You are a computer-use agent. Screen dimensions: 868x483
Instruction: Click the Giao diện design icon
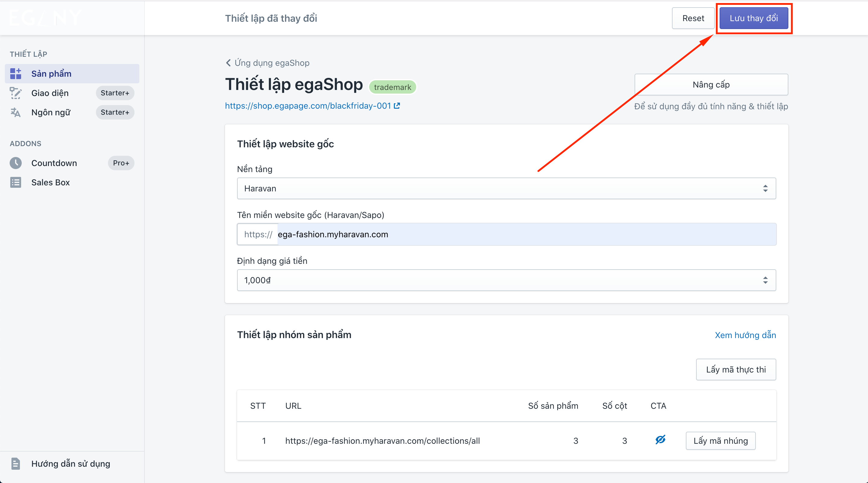(15, 93)
